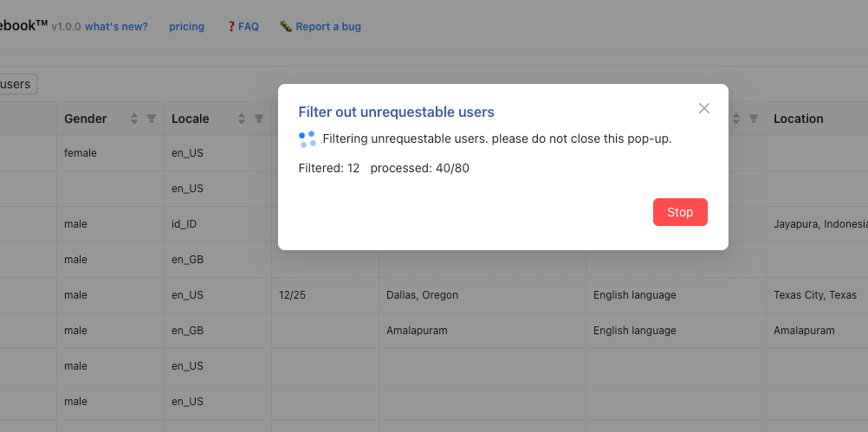
Task: Open the Locale column filter icon
Action: point(258,119)
